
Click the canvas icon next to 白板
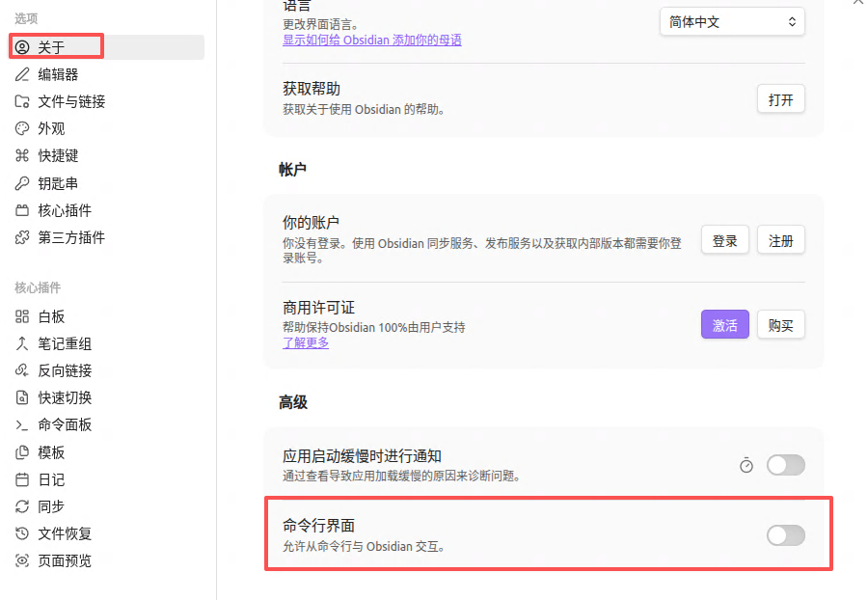tap(22, 316)
